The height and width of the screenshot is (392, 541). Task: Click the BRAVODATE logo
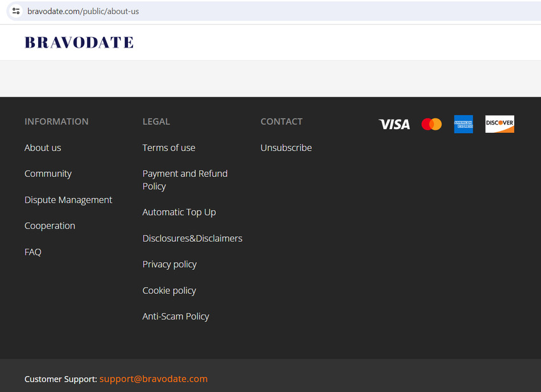79,43
